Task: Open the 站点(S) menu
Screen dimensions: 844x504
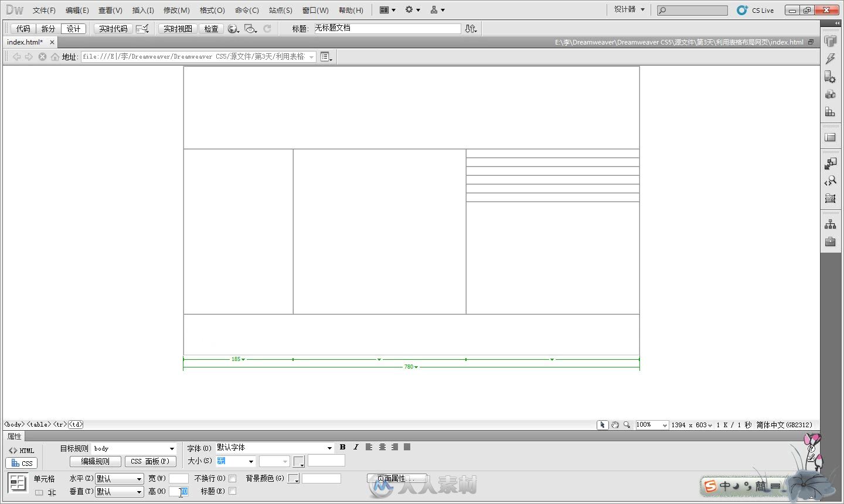Action: point(281,11)
